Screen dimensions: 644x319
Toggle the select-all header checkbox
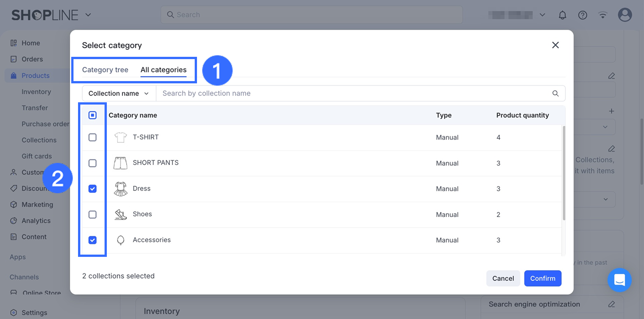(92, 115)
